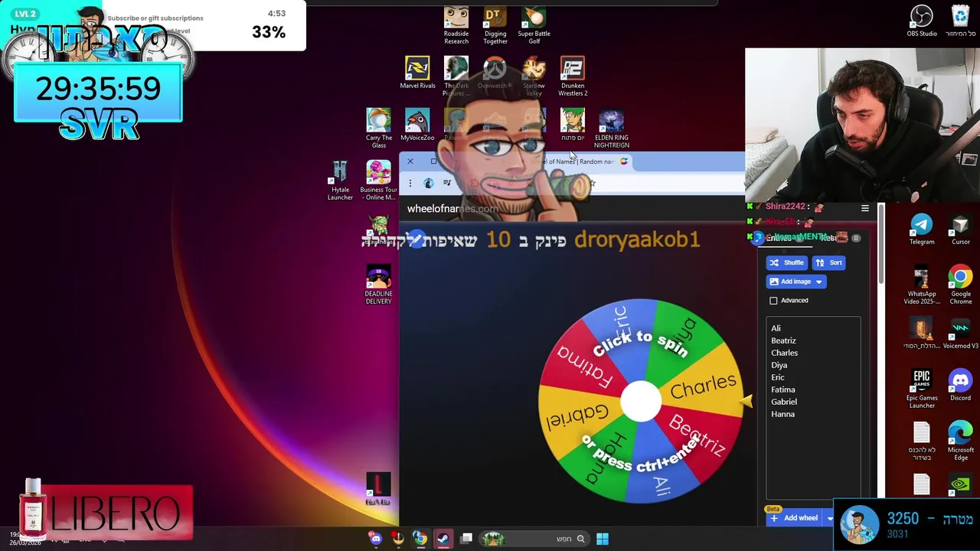This screenshot has width=980, height=551.
Task: Open Roadside Research desktop shortcut
Action: [456, 25]
